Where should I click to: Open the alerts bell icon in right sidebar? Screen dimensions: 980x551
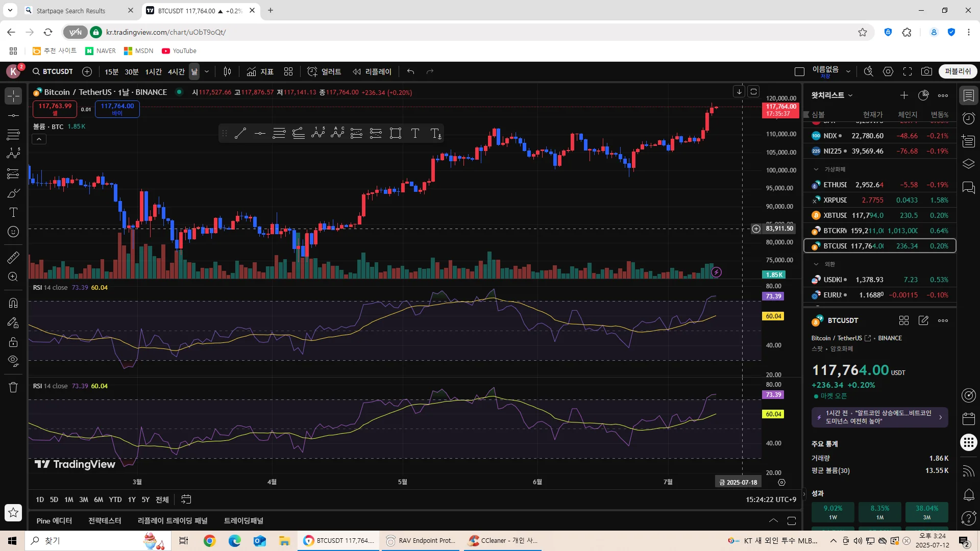click(x=968, y=494)
